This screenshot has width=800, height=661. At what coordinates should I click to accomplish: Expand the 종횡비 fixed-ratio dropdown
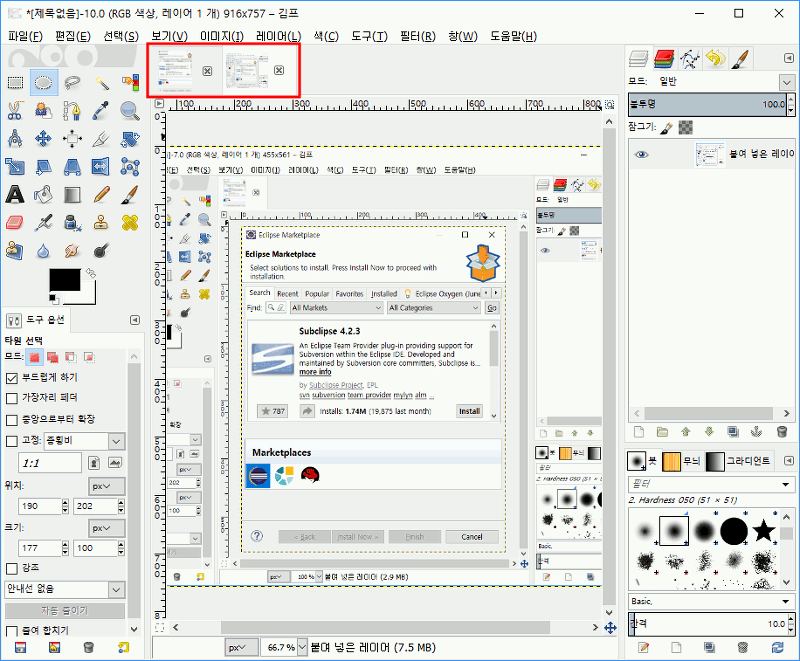coord(116,441)
